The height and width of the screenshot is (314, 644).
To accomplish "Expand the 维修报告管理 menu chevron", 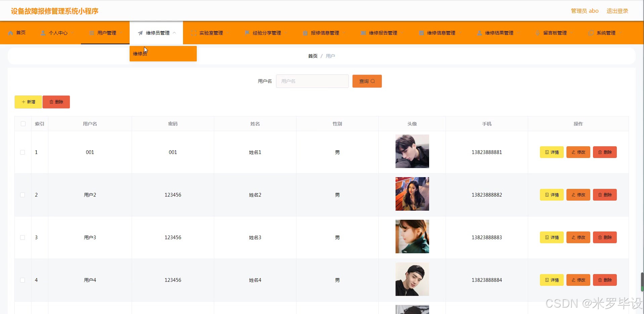I will 402,33.
